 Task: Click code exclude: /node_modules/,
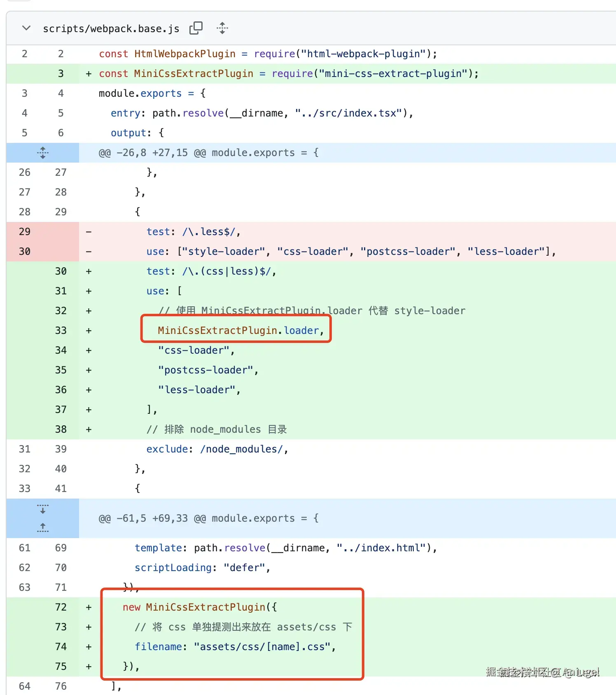217,449
